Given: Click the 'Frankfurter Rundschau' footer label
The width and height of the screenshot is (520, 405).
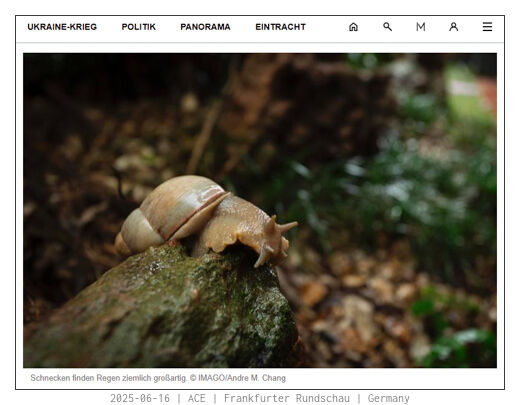Looking at the screenshot, I should (x=287, y=398).
